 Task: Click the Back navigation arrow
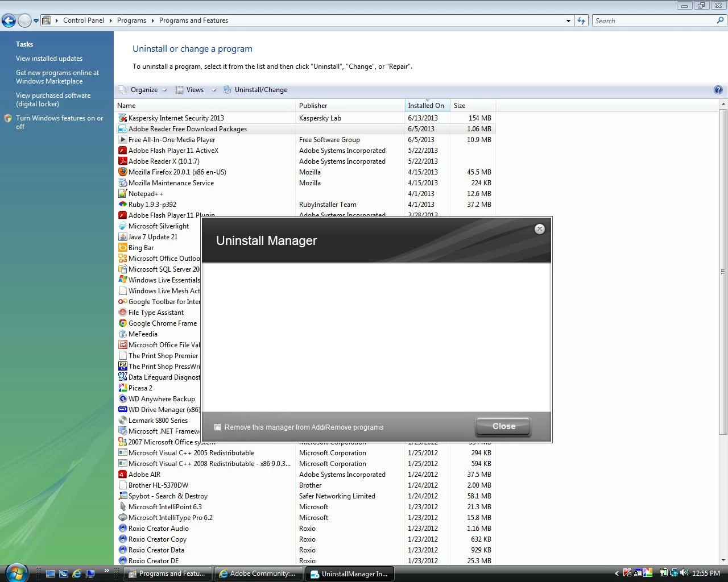click(9, 21)
